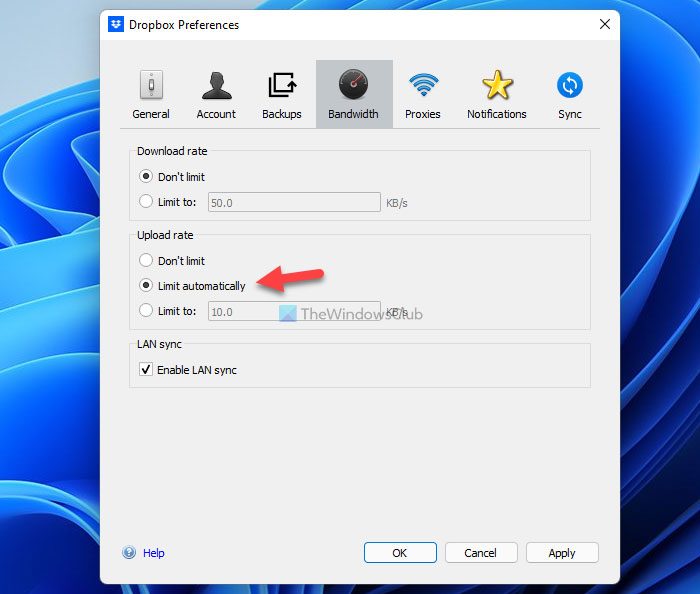Switch to the Notifications tab label
The image size is (700, 594).
pos(497,114)
